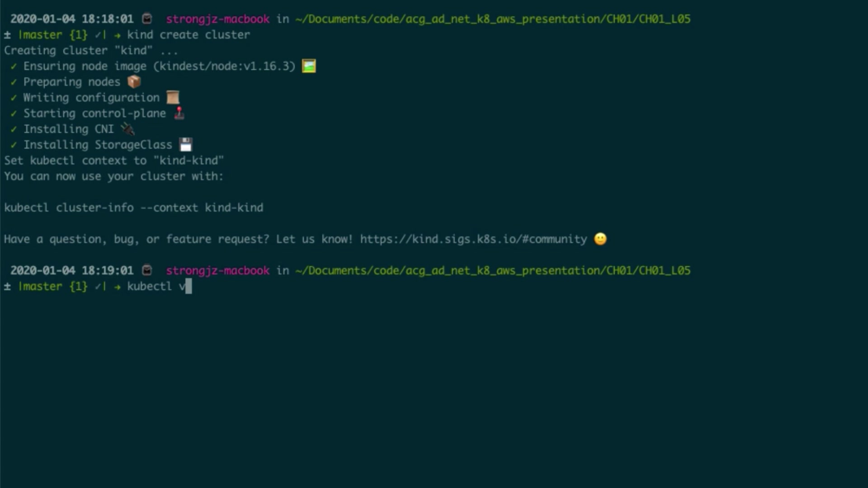The width and height of the screenshot is (868, 488).
Task: Open the kind.sigs.k8s.io community link
Action: coord(473,239)
